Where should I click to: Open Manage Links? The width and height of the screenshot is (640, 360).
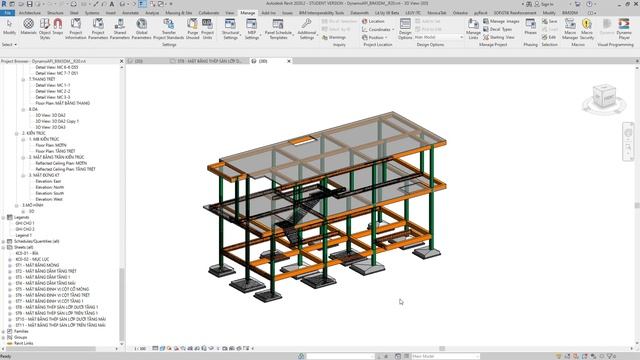coord(473,29)
